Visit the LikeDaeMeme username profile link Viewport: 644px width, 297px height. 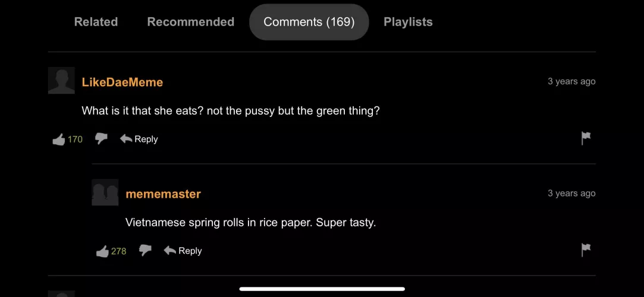point(122,82)
